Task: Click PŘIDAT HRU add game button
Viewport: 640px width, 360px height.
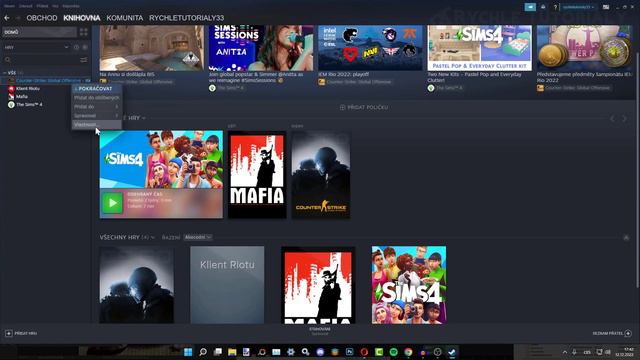Action: click(21, 333)
